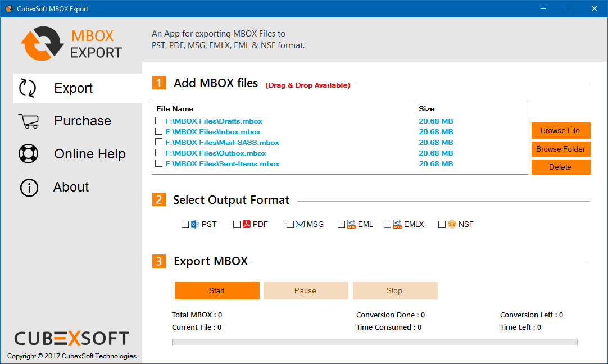Click the Outlook PST format icon
608x364 pixels.
pyautogui.click(x=196, y=224)
